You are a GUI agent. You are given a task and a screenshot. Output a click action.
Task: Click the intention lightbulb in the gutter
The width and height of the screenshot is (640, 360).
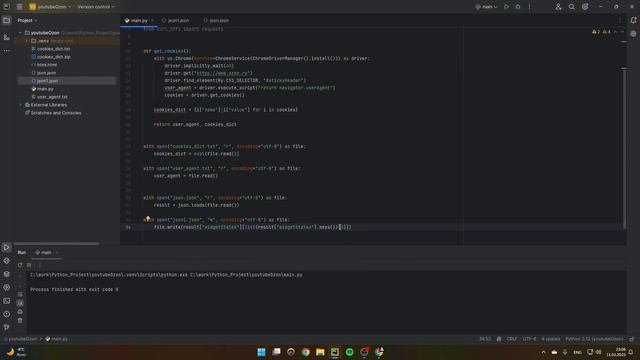(148, 219)
